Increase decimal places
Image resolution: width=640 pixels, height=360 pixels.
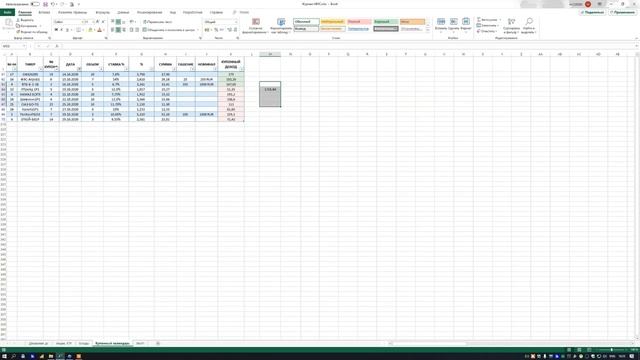pyautogui.click(x=229, y=30)
